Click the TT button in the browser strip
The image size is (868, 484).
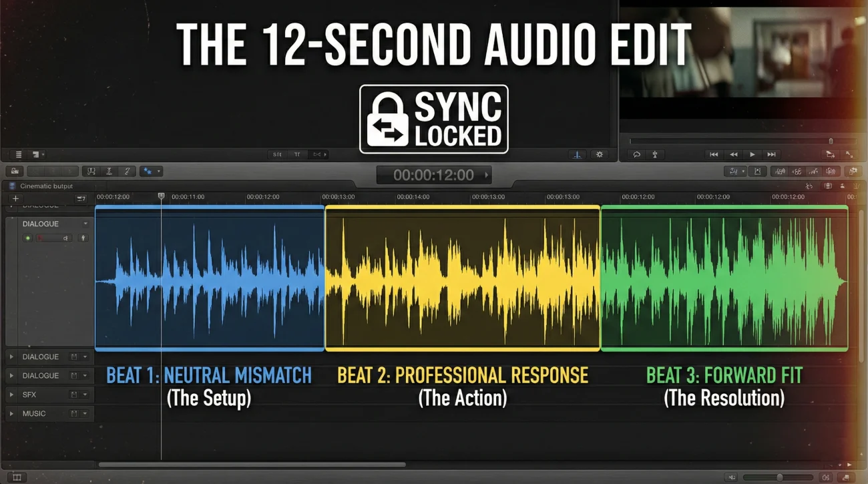point(298,154)
